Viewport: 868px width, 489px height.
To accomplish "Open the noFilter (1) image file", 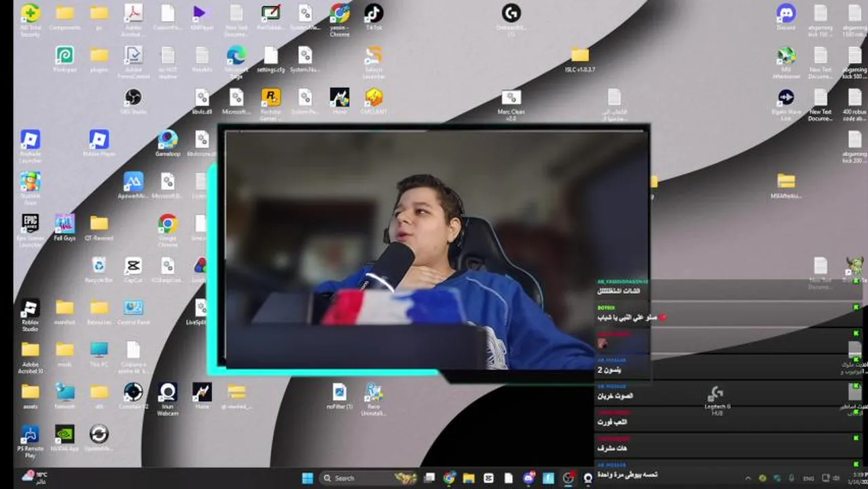I will (340, 397).
